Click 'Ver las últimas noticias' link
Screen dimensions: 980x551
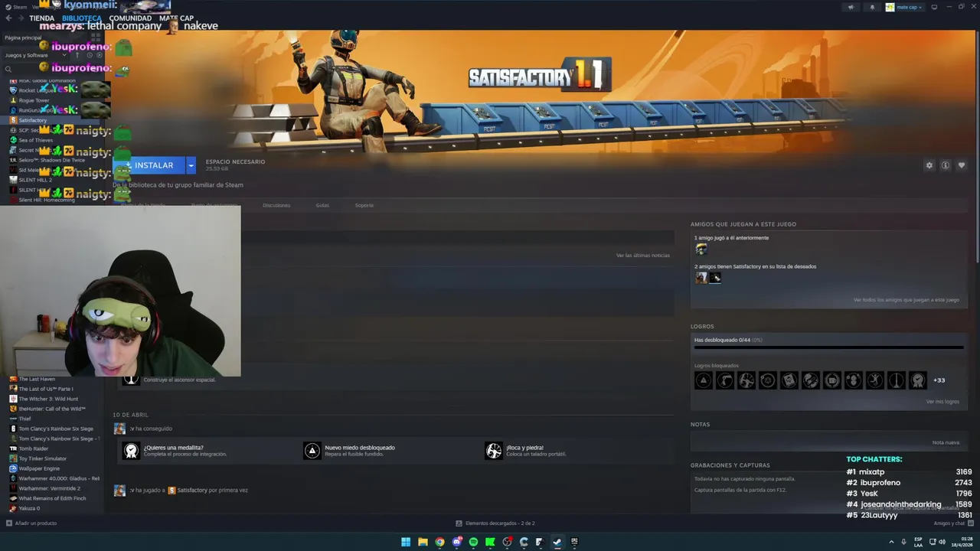[x=643, y=255]
